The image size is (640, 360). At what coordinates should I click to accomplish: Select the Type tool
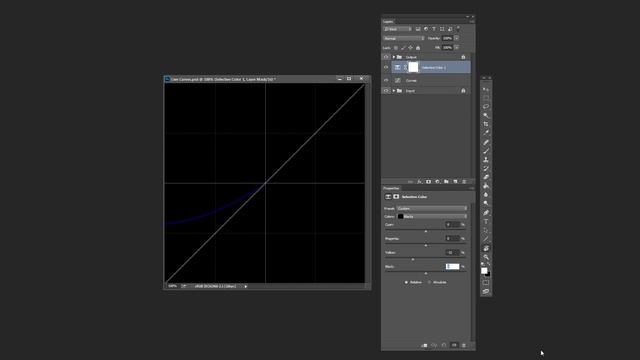click(x=486, y=222)
